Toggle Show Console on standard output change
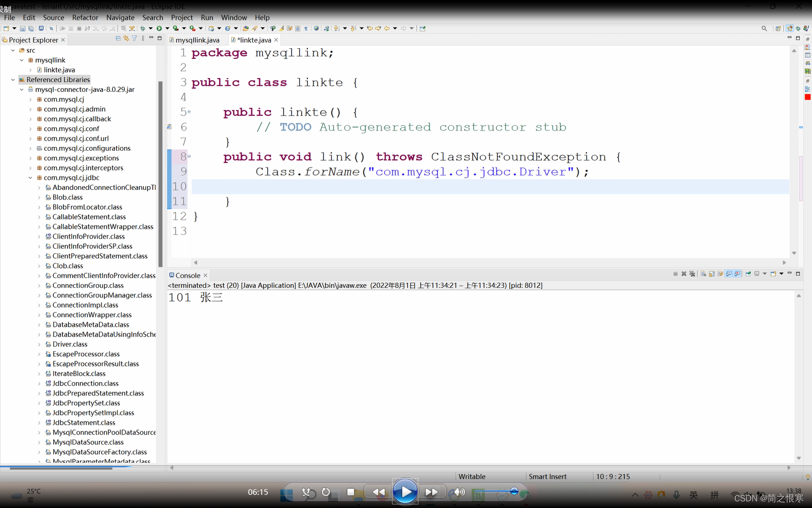The width and height of the screenshot is (812, 508). (x=729, y=274)
